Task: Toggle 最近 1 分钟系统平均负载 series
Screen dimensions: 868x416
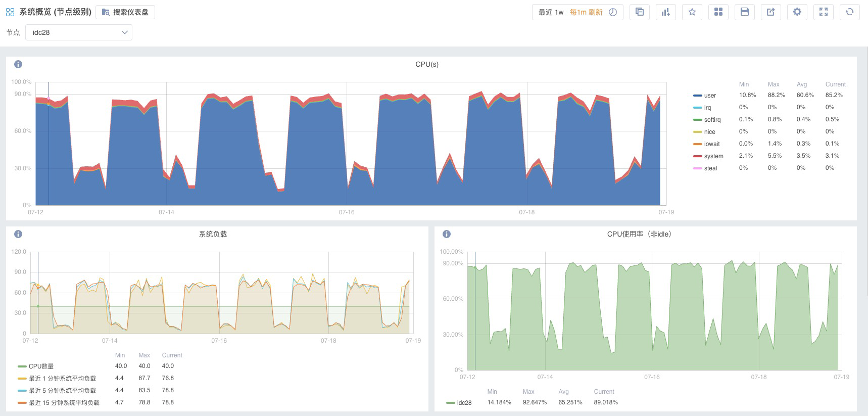Action: coord(62,379)
